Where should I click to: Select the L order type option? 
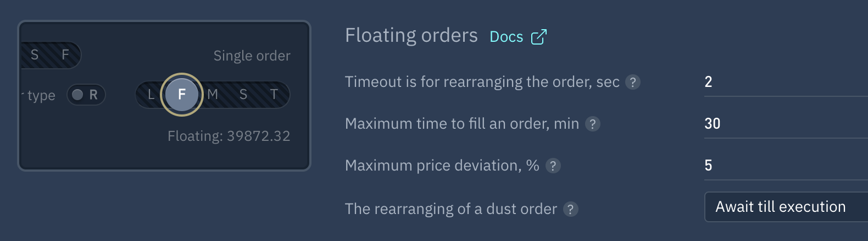[x=151, y=95]
